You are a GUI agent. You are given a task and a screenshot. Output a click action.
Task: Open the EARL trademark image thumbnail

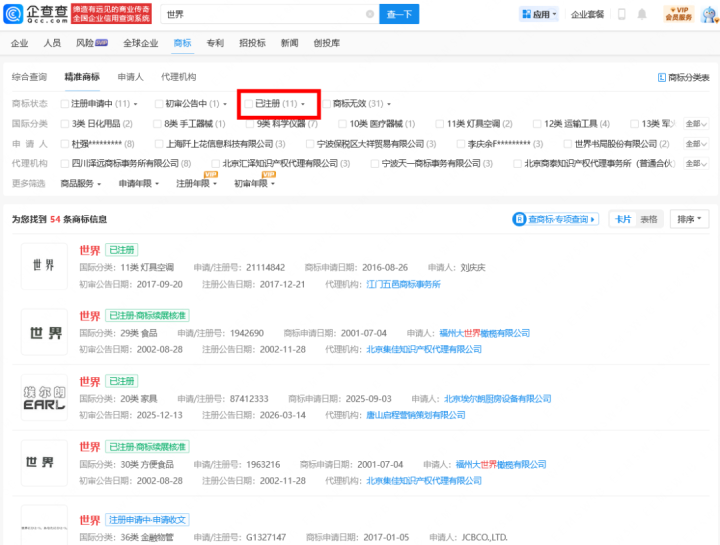coord(44,398)
